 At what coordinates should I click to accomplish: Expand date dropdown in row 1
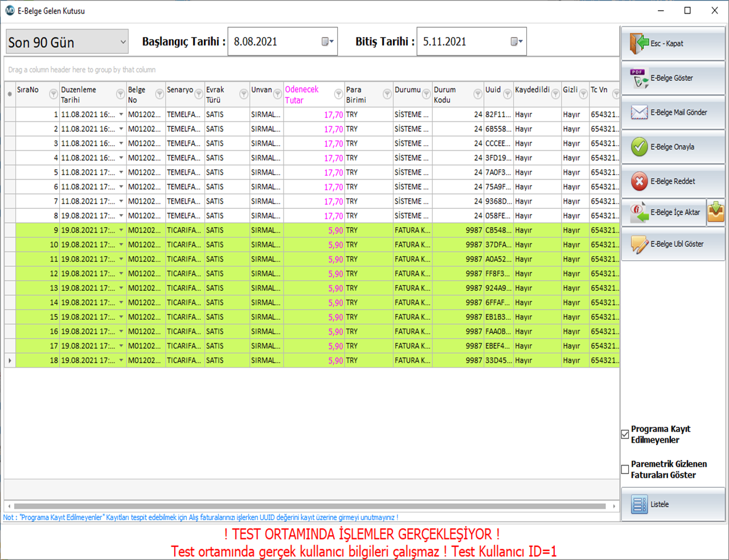(x=121, y=114)
